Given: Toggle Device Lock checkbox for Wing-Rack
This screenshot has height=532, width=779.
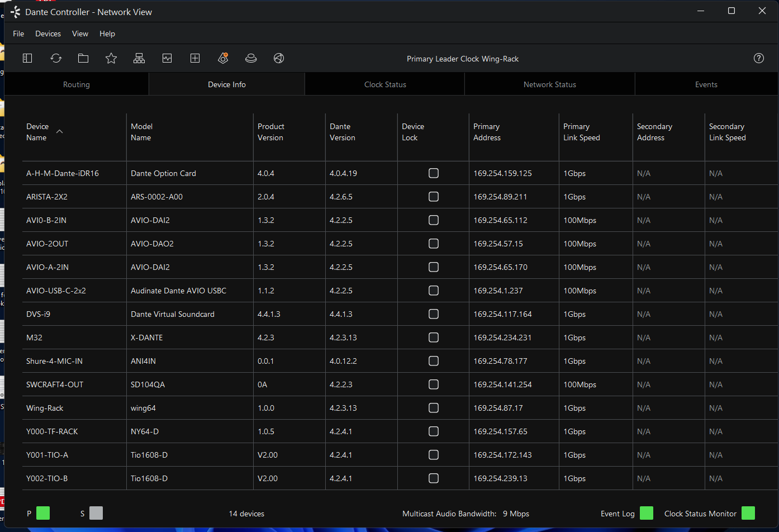Looking at the screenshot, I should pos(434,408).
